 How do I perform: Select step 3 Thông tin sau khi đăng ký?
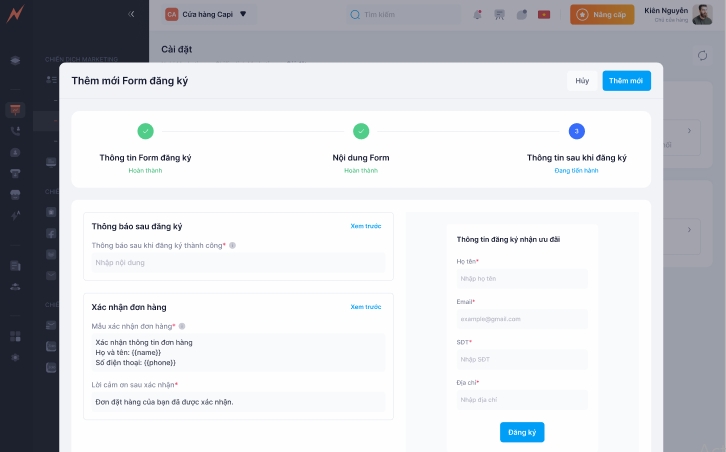(x=576, y=131)
